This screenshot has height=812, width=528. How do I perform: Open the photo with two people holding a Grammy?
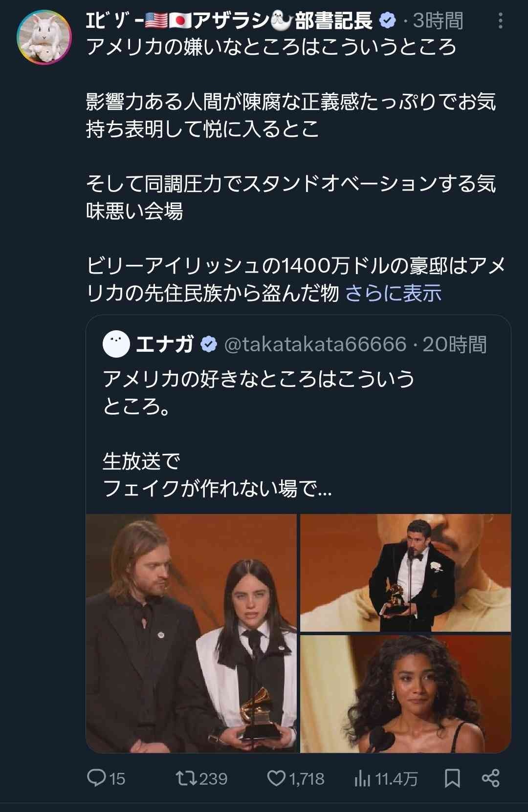point(191,633)
